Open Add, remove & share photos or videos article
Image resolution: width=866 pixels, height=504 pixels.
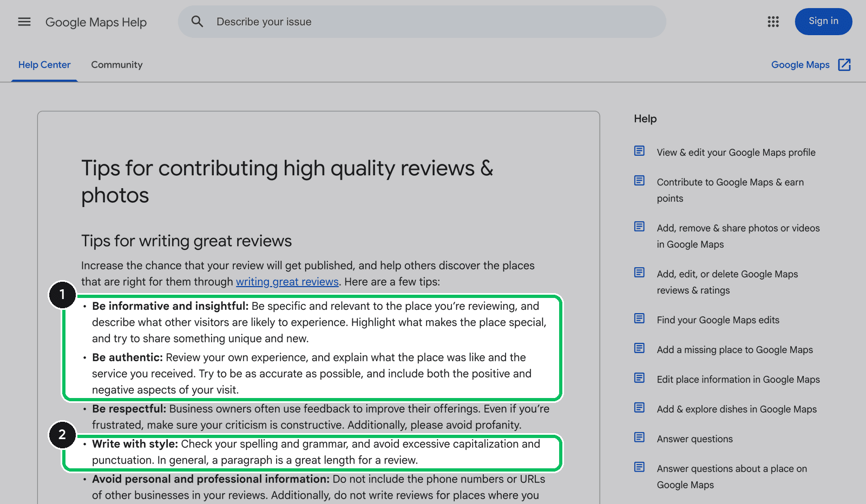tap(738, 236)
